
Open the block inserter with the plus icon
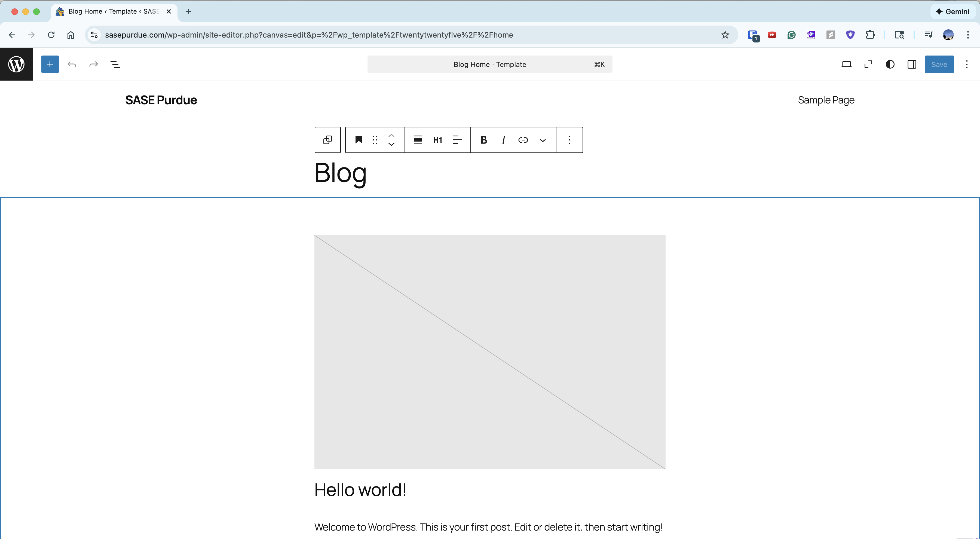(50, 64)
